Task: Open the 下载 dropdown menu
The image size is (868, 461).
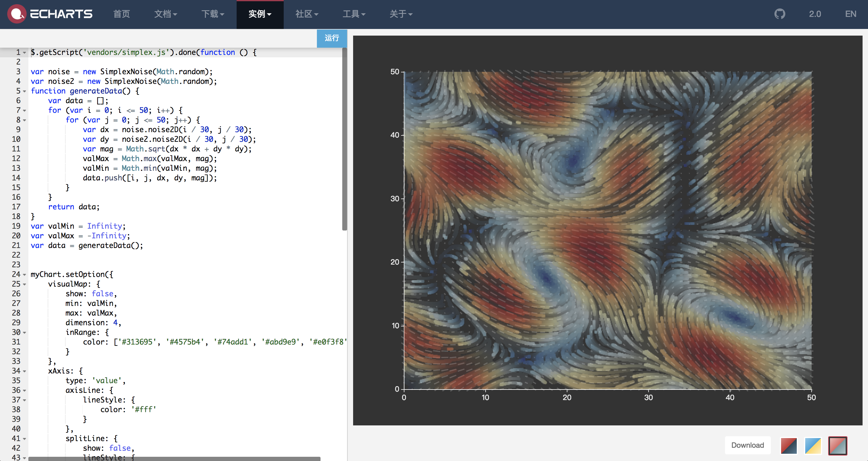Action: coord(212,14)
